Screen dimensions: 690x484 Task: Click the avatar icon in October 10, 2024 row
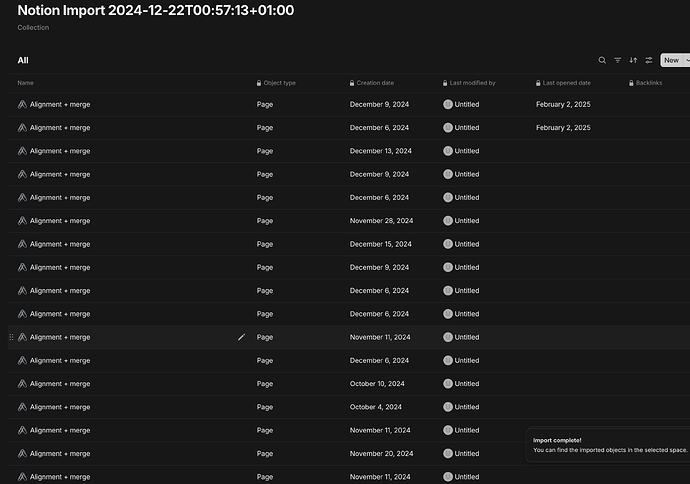[448, 384]
